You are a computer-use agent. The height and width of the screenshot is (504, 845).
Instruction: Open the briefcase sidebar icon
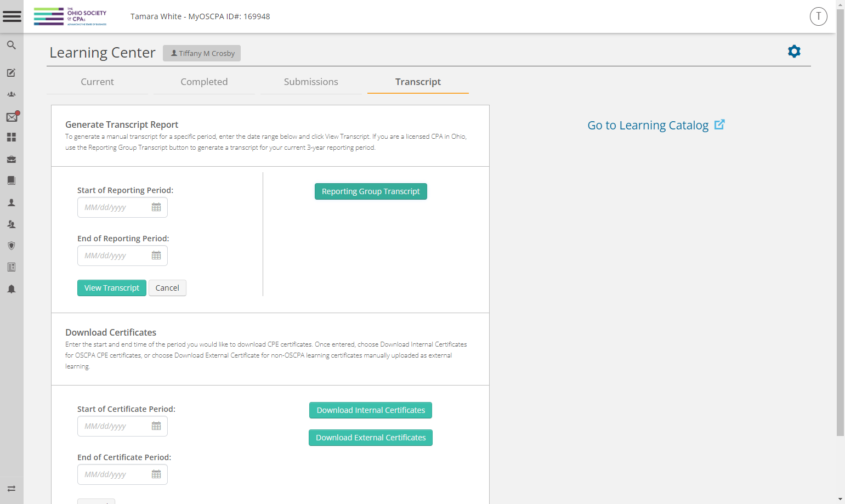(x=11, y=159)
